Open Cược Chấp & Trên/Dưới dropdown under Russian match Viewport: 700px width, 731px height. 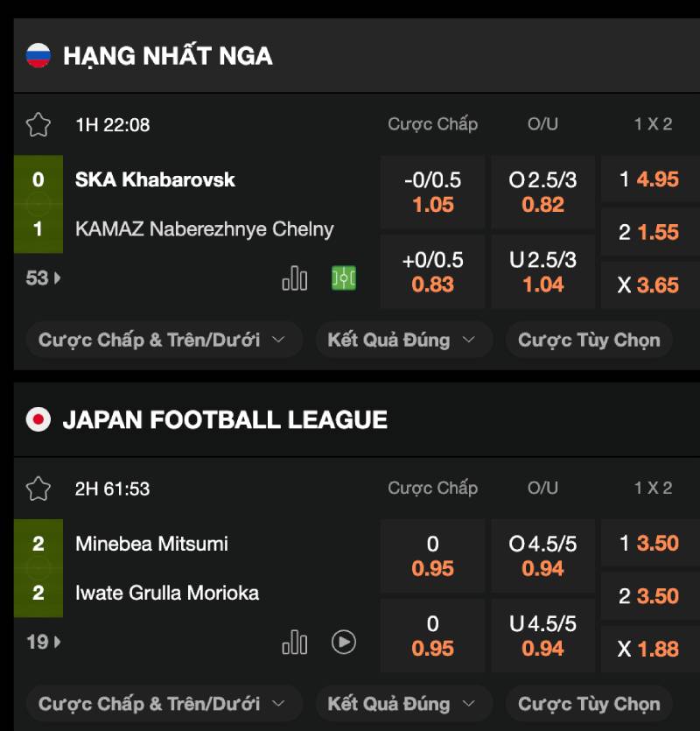(x=163, y=340)
